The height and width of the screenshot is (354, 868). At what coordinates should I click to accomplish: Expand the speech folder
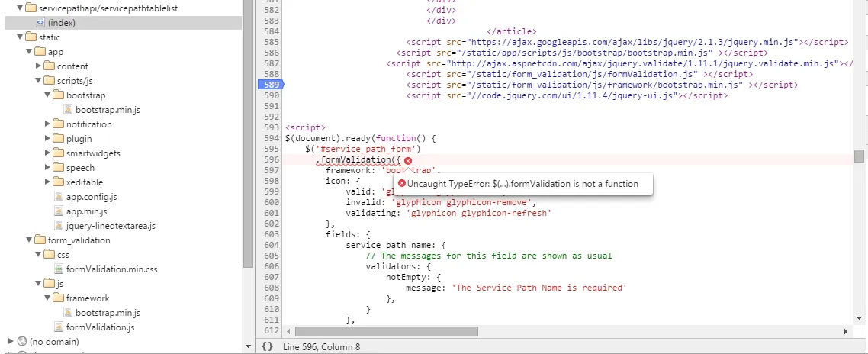click(x=47, y=167)
